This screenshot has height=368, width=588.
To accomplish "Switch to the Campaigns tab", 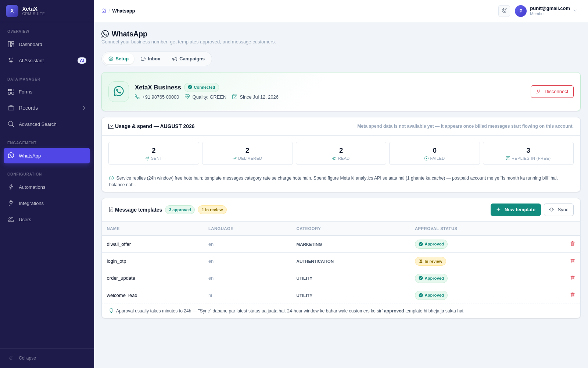I will [189, 59].
